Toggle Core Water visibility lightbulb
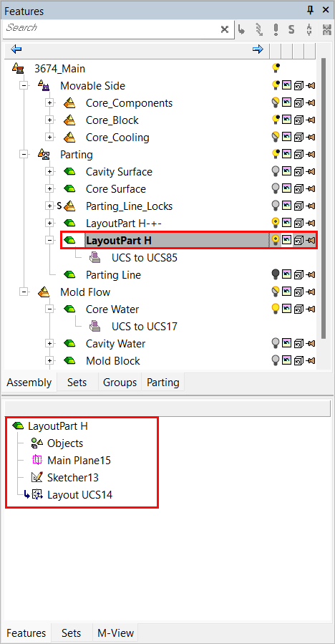 [276, 309]
